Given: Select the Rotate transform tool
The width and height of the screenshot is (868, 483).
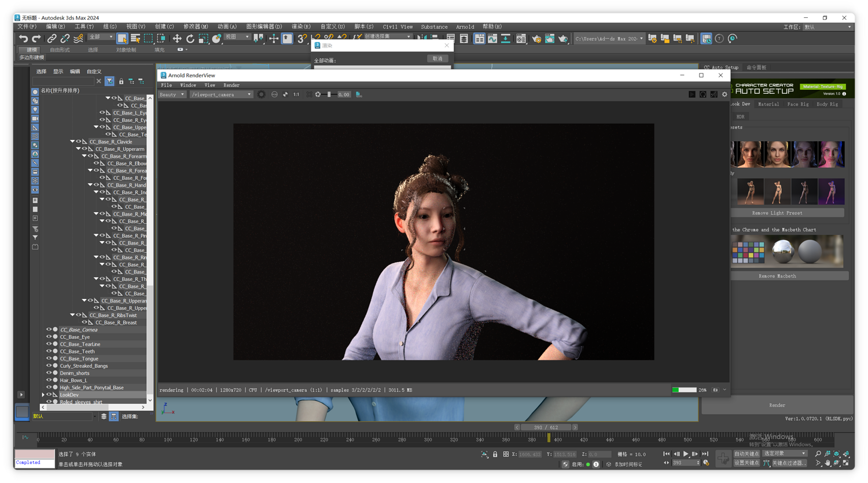Looking at the screenshot, I should click(190, 39).
